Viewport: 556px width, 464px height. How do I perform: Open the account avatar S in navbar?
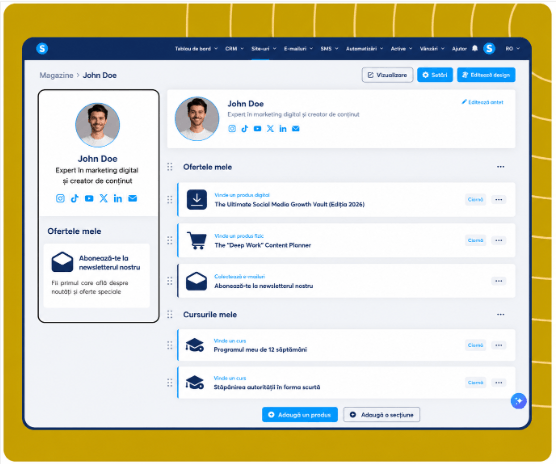coord(489,48)
